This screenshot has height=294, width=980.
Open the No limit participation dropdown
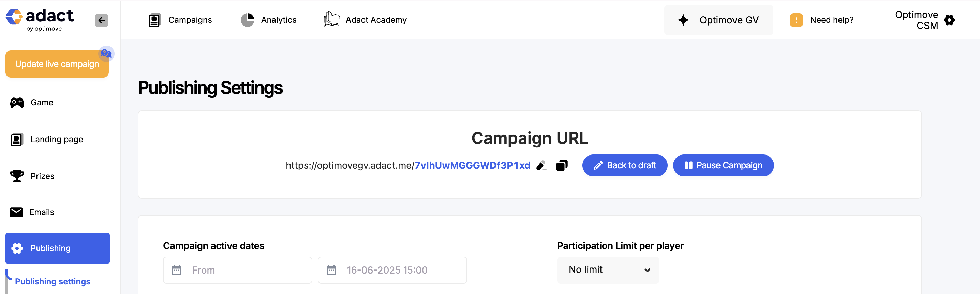coord(608,270)
